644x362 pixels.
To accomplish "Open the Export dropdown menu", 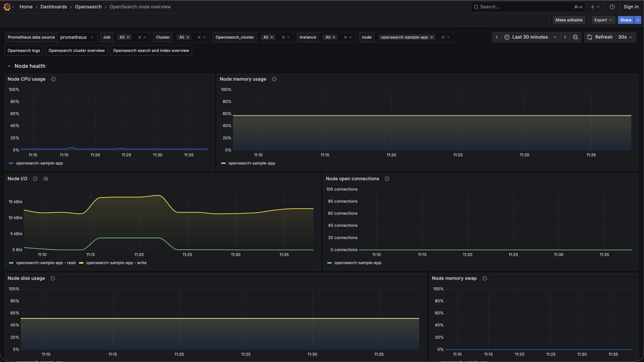I will pos(603,20).
